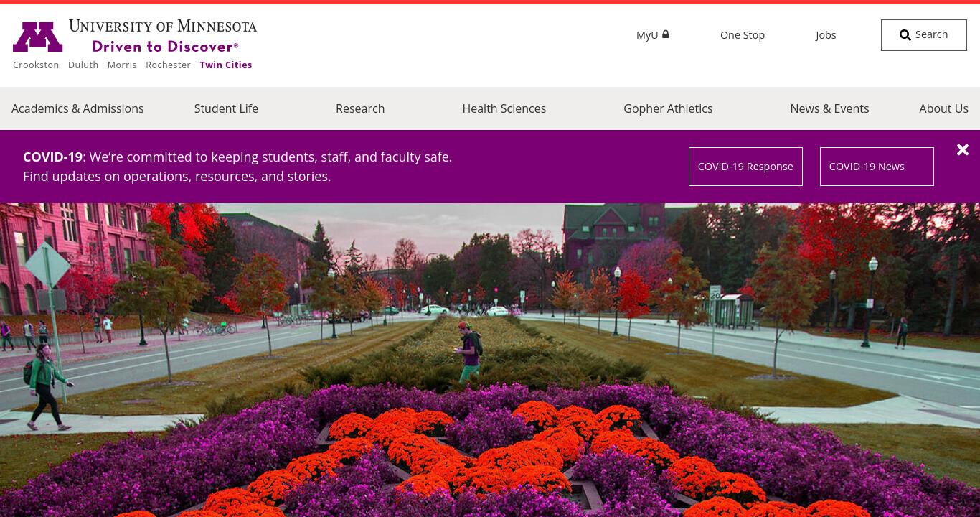The width and height of the screenshot is (980, 517).
Task: Click the campus mall hero photo
Action: pyautogui.click(x=490, y=360)
